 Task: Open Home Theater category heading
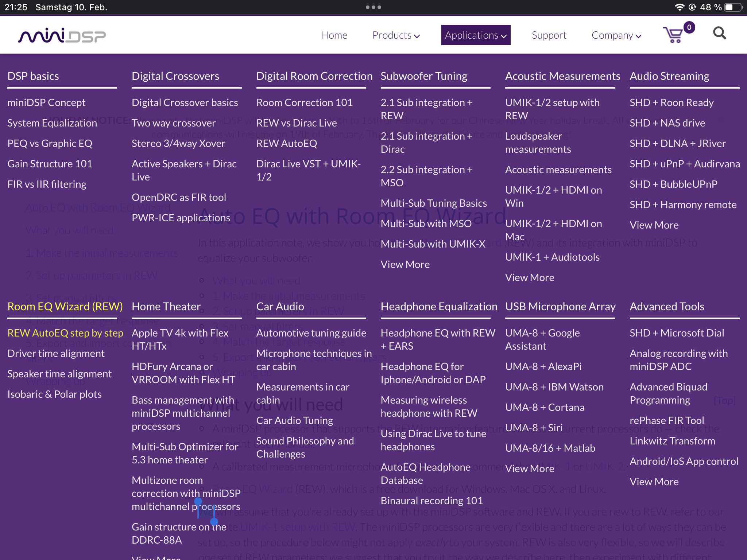click(x=166, y=306)
